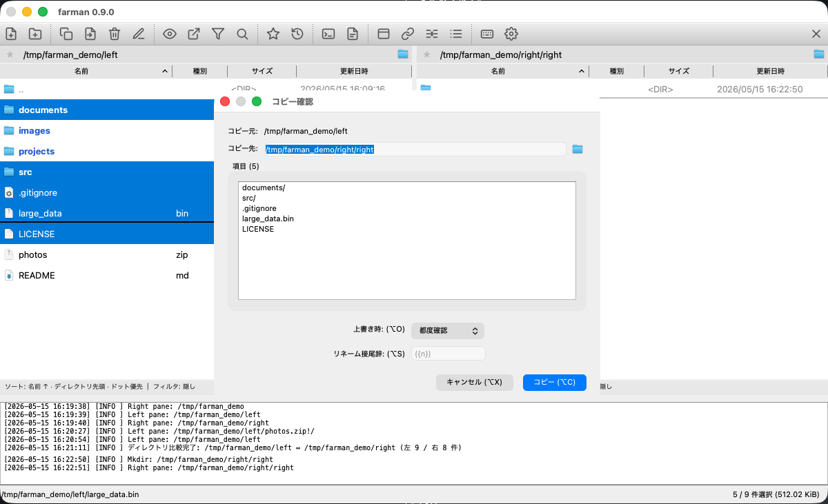Click '.gitignore' in dialog item list
The height and width of the screenshot is (504, 828).
(259, 208)
